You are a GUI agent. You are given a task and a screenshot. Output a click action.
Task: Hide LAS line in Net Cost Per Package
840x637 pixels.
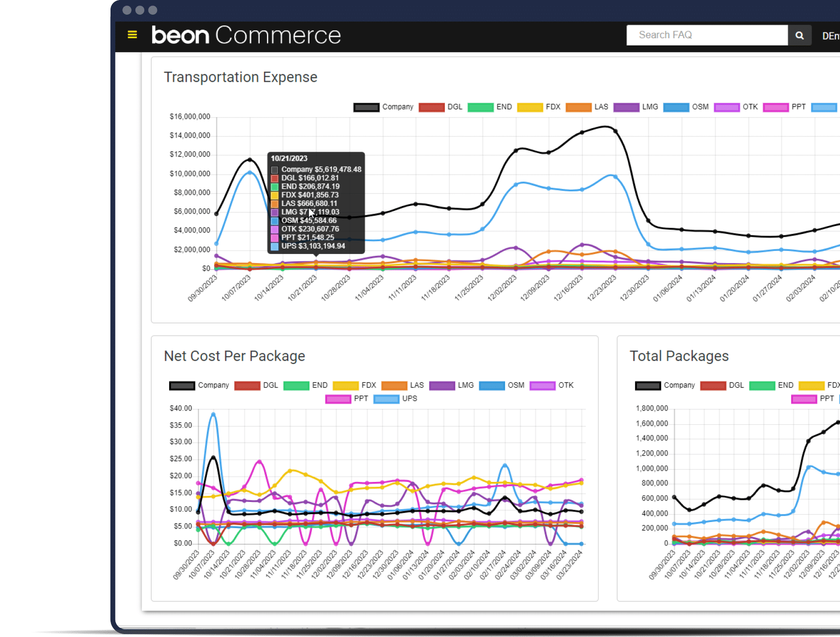point(402,386)
